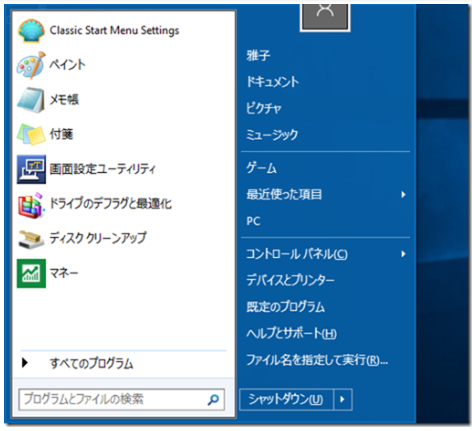Viewport: 472px width, 431px height.
Task: Open 付箋 sticky notes icon
Action: click(x=31, y=134)
